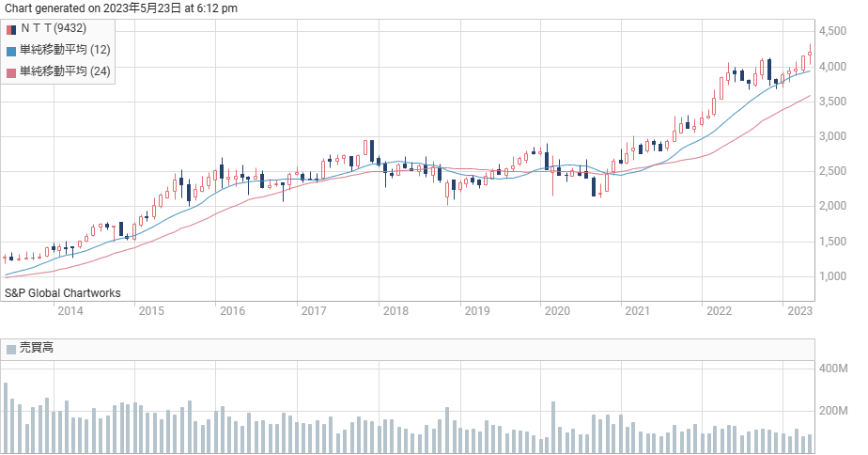Click the 2018 x-axis year label

pyautogui.click(x=395, y=311)
